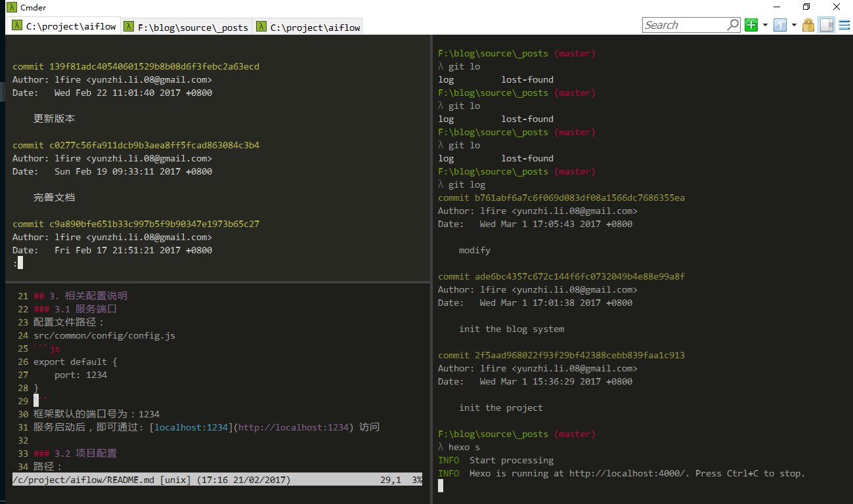Click lambda icon on F:\blog tab
The height and width of the screenshot is (504, 853).
(129, 27)
